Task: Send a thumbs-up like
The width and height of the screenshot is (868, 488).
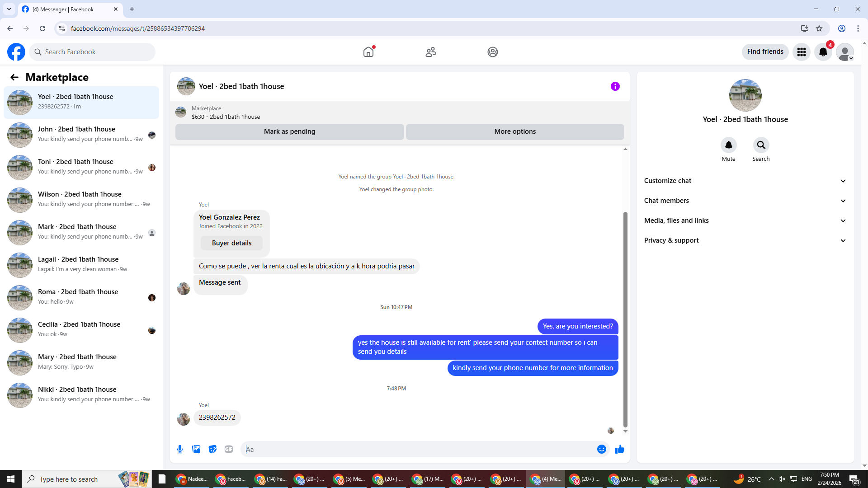Action: [619, 449]
